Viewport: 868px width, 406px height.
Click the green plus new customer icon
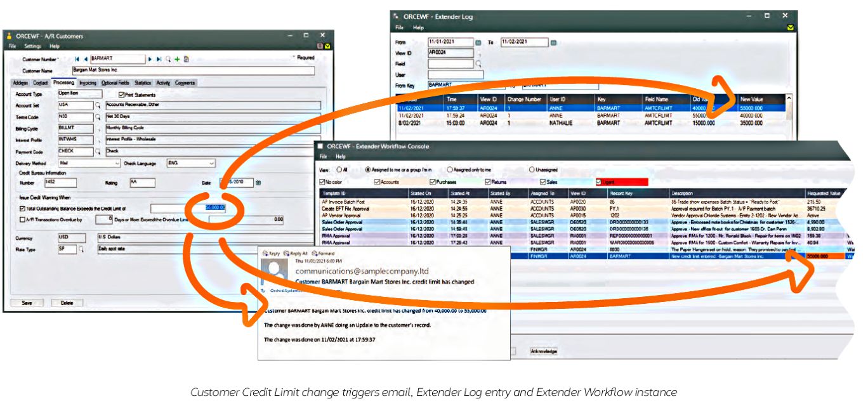point(178,59)
